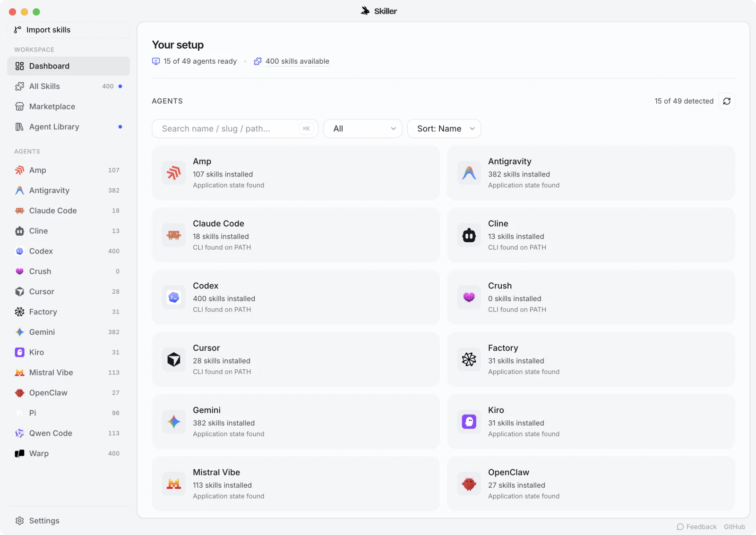The height and width of the screenshot is (535, 756).
Task: Select Gemini agent in sidebar
Action: (69, 332)
